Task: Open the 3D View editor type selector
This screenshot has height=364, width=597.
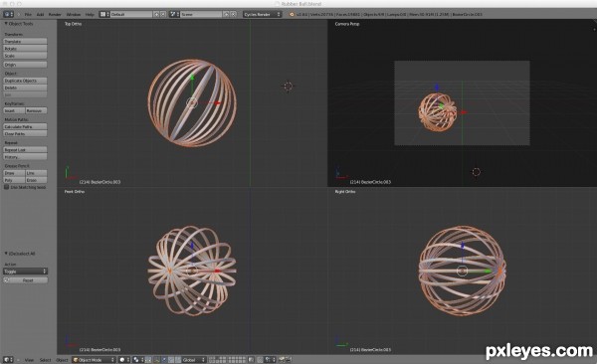Action: [8, 360]
